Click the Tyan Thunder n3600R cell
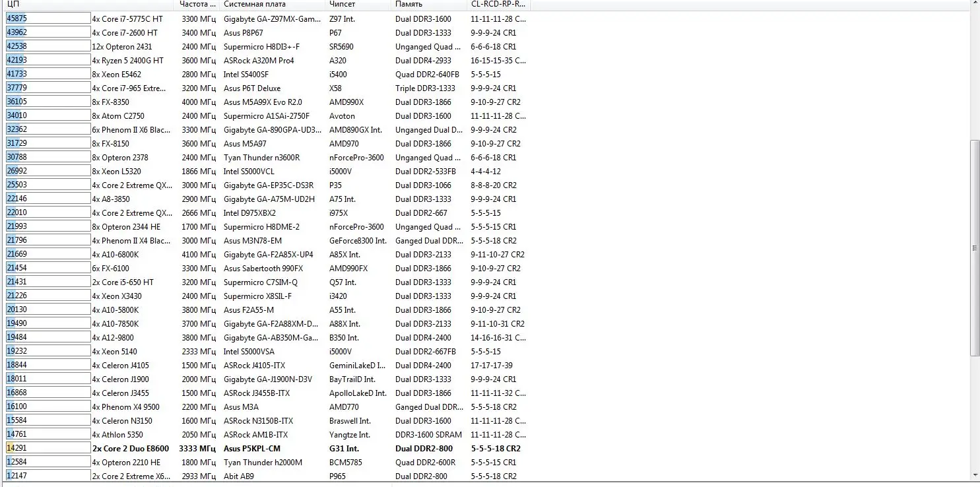Viewport: 980px width, 487px height. point(261,158)
